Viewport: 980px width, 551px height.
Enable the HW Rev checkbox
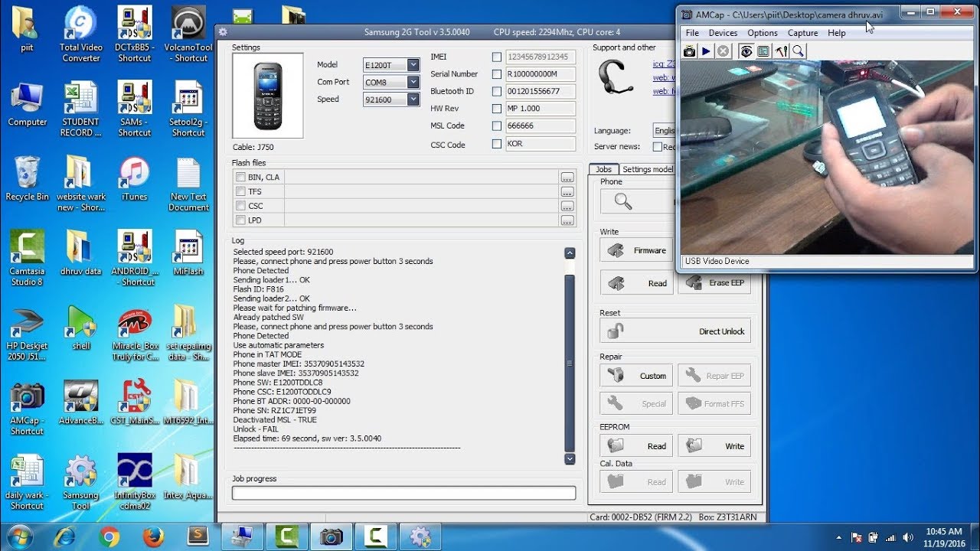[x=497, y=109]
